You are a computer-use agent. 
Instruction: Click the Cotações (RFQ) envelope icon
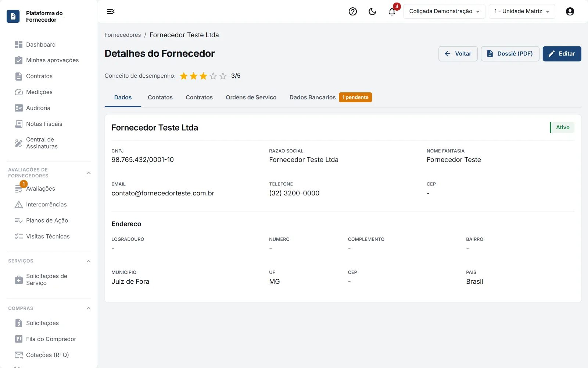coord(19,355)
